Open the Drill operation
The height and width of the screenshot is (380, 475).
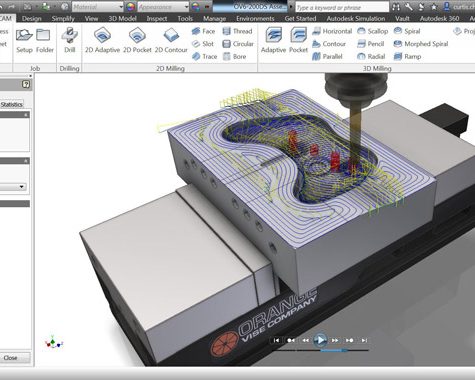point(70,40)
